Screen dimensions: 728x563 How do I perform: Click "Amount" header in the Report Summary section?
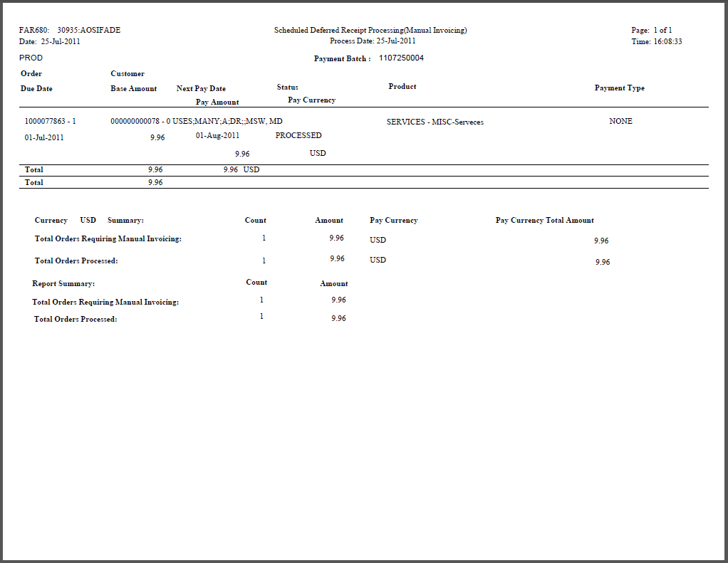pyautogui.click(x=334, y=284)
